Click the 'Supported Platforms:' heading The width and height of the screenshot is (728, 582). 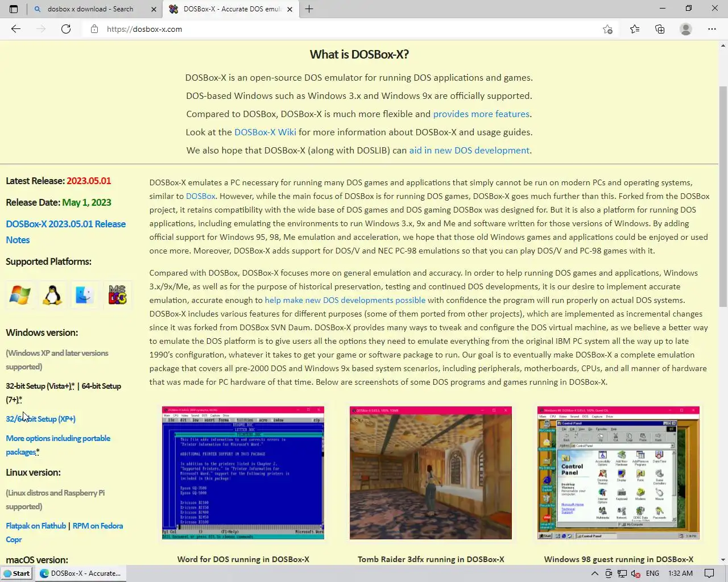pos(48,261)
